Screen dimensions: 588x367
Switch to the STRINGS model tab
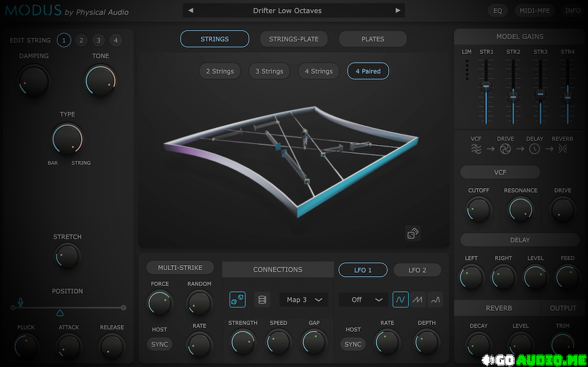(214, 39)
